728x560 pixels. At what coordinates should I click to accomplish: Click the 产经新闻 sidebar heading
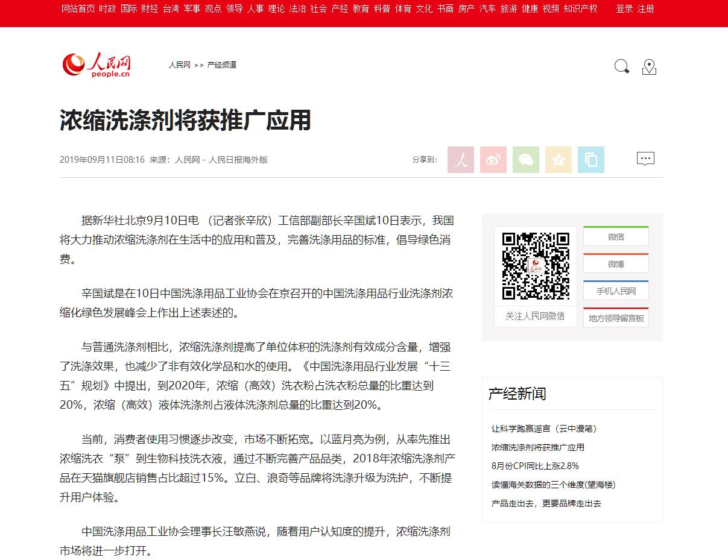click(517, 394)
